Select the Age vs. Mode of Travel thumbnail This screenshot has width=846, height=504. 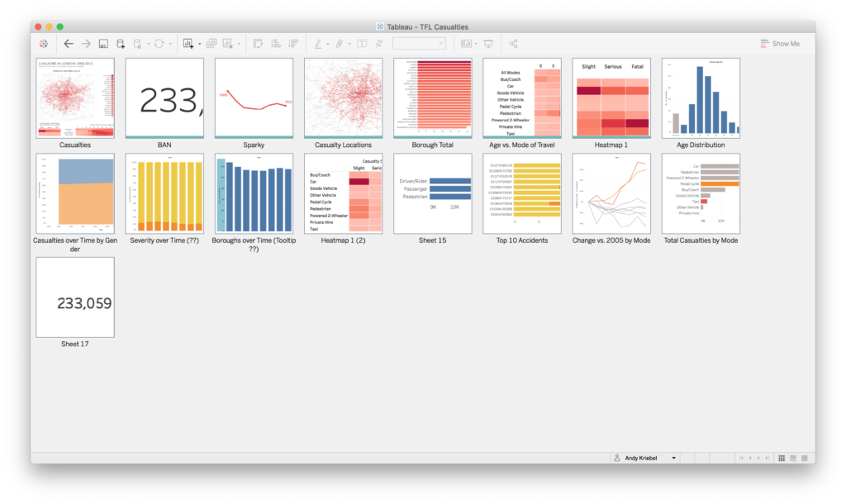(x=522, y=98)
